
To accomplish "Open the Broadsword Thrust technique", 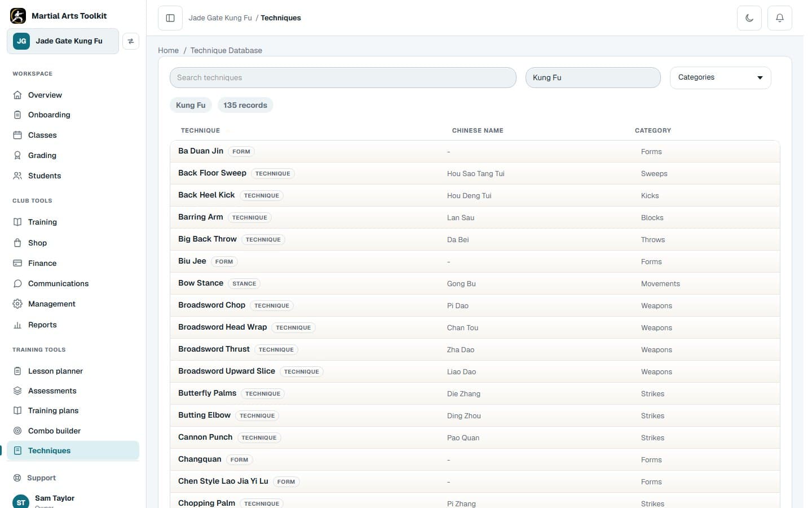I will (x=475, y=349).
